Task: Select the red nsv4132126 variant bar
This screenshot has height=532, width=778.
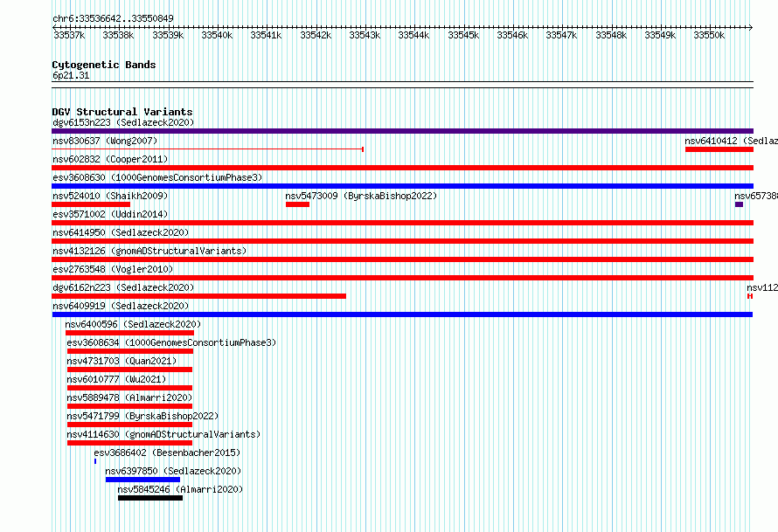Action: pyautogui.click(x=402, y=259)
